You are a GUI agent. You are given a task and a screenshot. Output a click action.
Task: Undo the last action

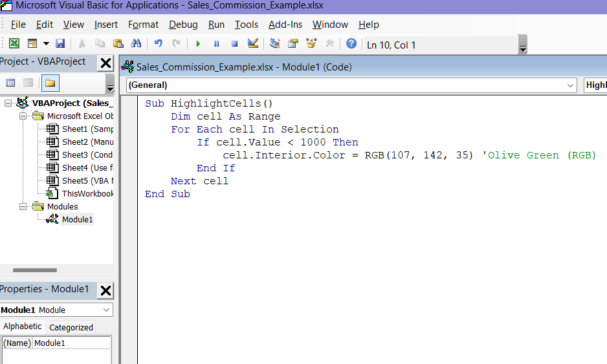159,43
